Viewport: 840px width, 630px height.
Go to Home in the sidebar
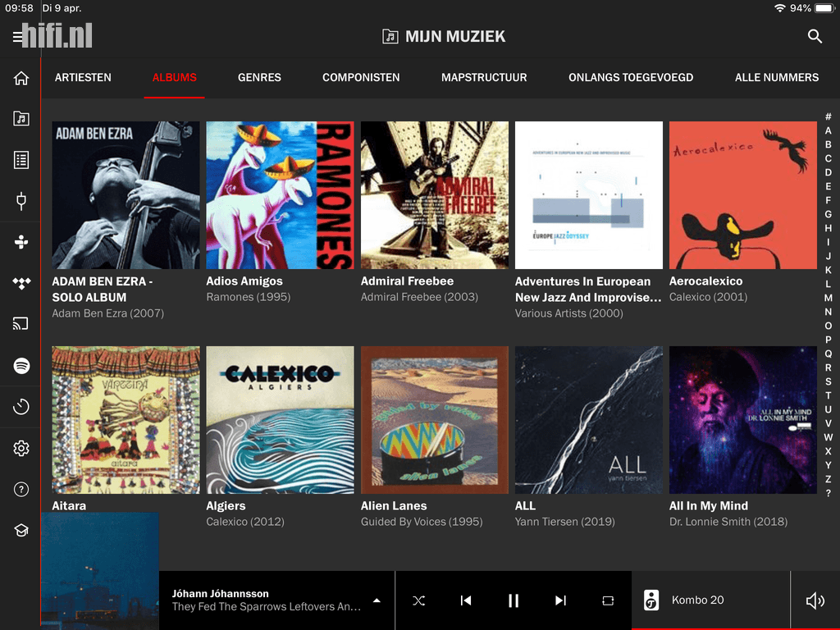click(x=21, y=78)
